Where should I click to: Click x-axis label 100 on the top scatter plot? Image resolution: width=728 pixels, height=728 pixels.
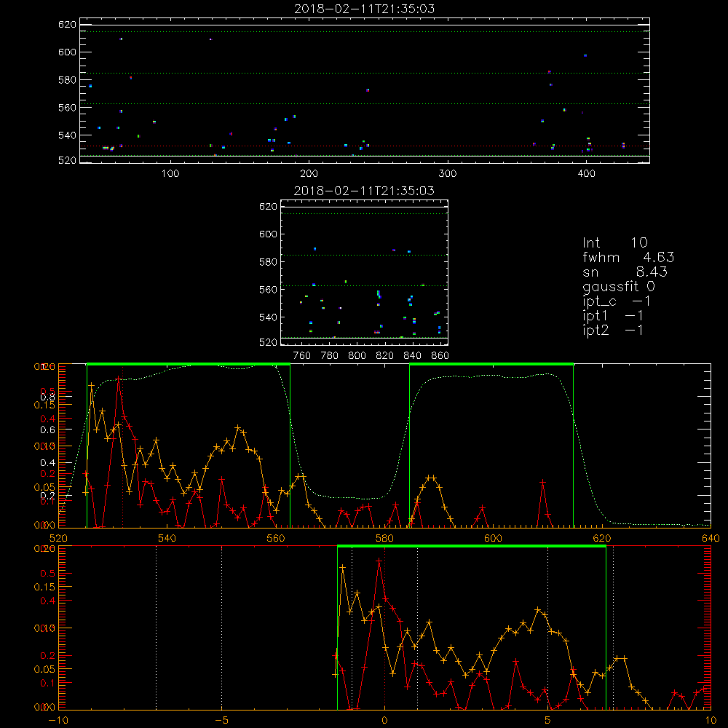coord(170,174)
